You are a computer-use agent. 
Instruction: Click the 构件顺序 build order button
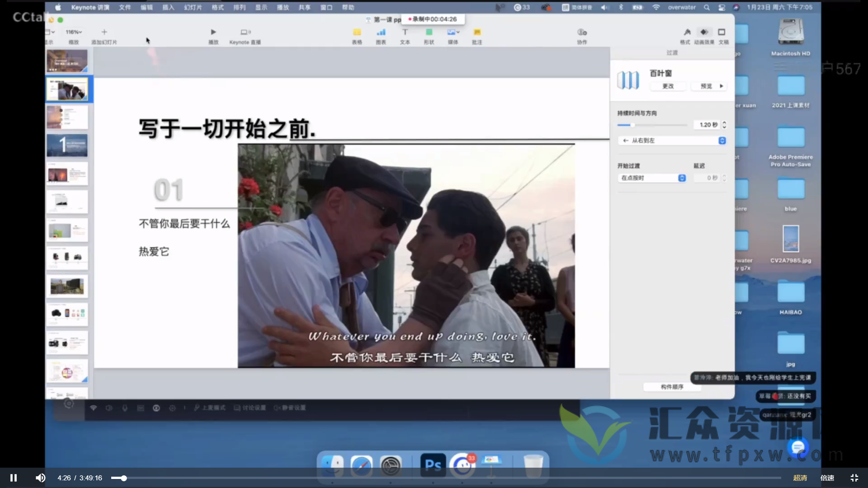[672, 387]
